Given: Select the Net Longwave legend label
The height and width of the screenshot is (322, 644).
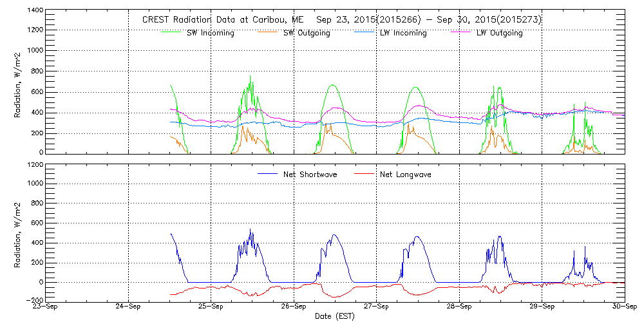Looking at the screenshot, I should tap(406, 175).
